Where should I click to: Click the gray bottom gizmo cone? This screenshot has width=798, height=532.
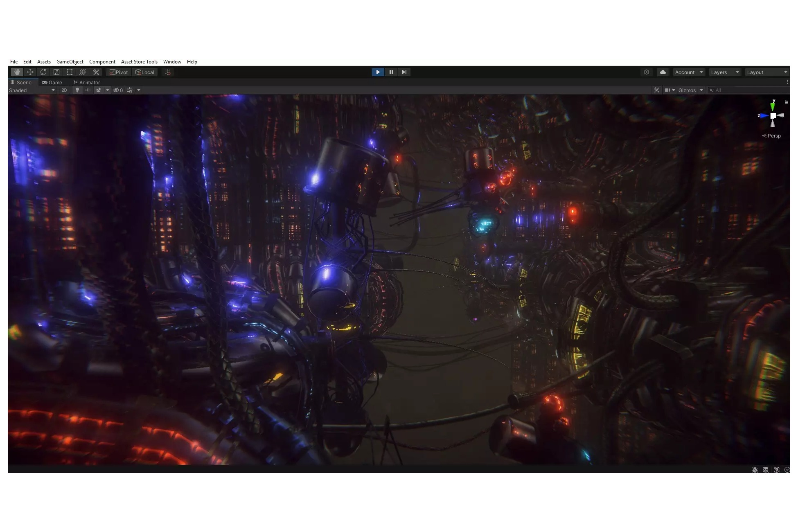pyautogui.click(x=773, y=124)
